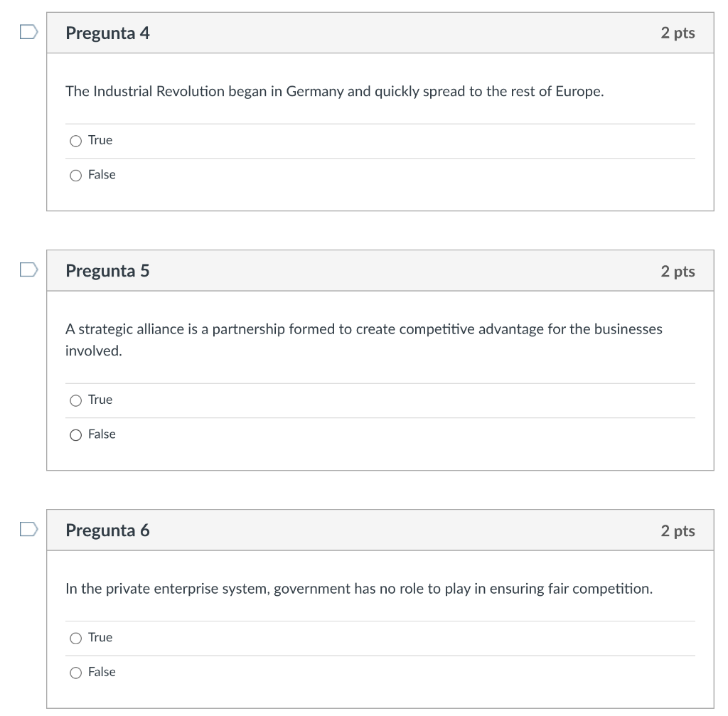Mark False for the private enterprise question

76,672
